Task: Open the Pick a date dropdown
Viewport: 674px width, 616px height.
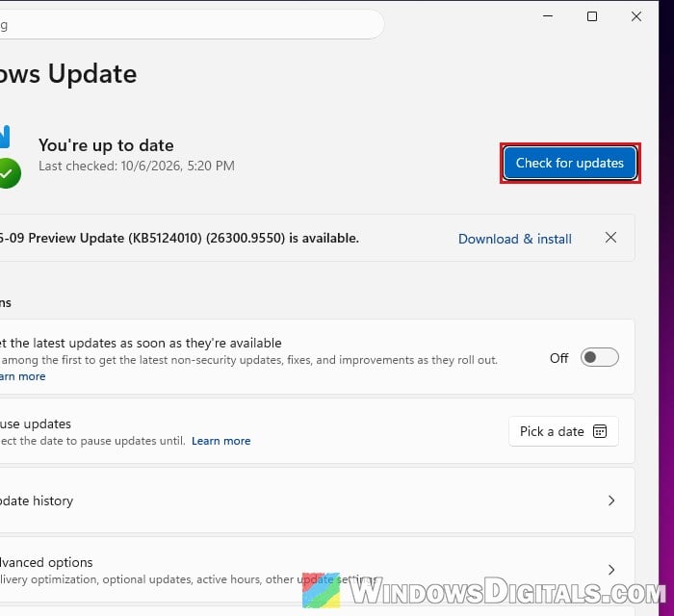Action: pyautogui.click(x=563, y=431)
